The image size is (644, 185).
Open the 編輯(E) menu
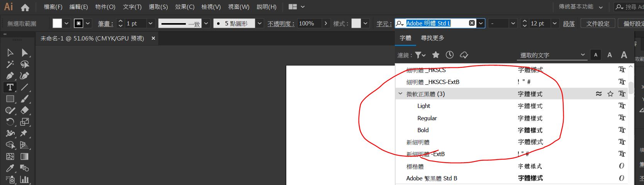tap(78, 7)
